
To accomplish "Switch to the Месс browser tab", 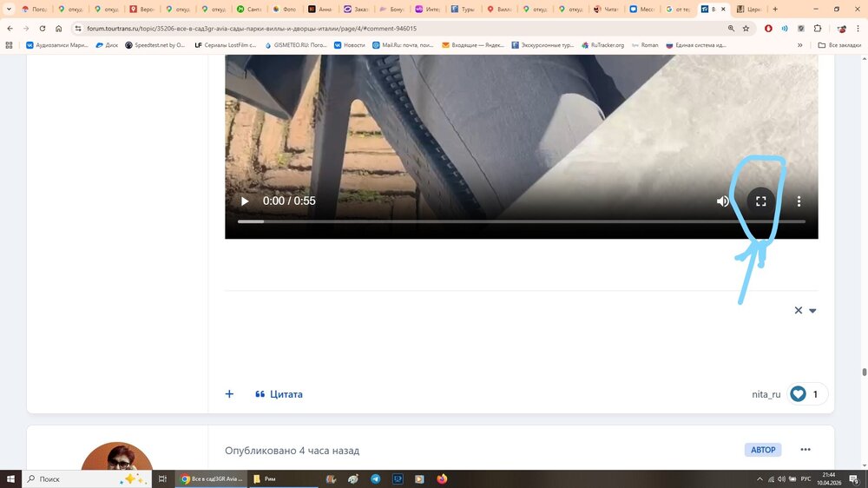I will click(x=642, y=10).
